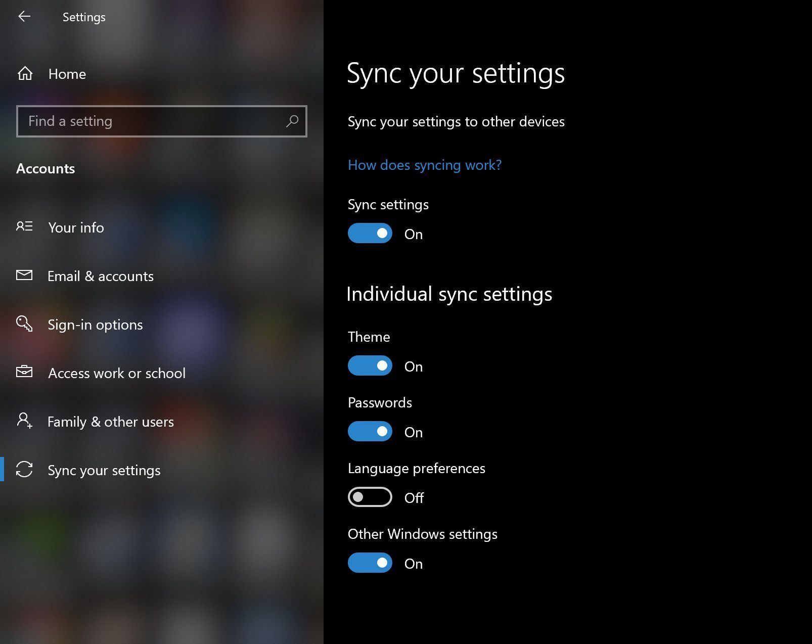Go to Sign-in options
Image resolution: width=812 pixels, height=644 pixels.
click(x=95, y=325)
